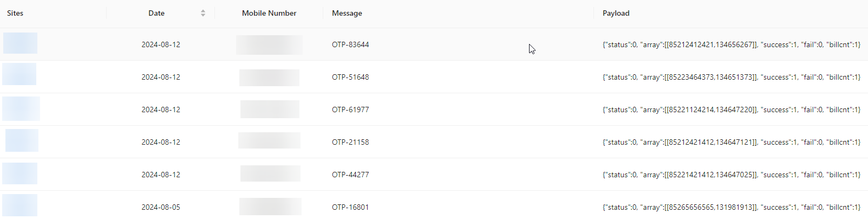Image resolution: width=868 pixels, height=219 pixels.
Task: Select the OTP-51648 message cell
Action: point(350,77)
